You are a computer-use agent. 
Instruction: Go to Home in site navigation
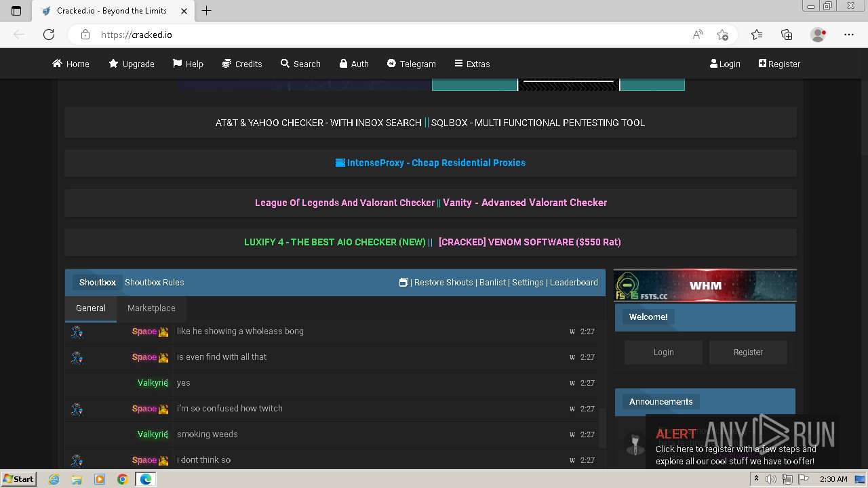coord(71,64)
